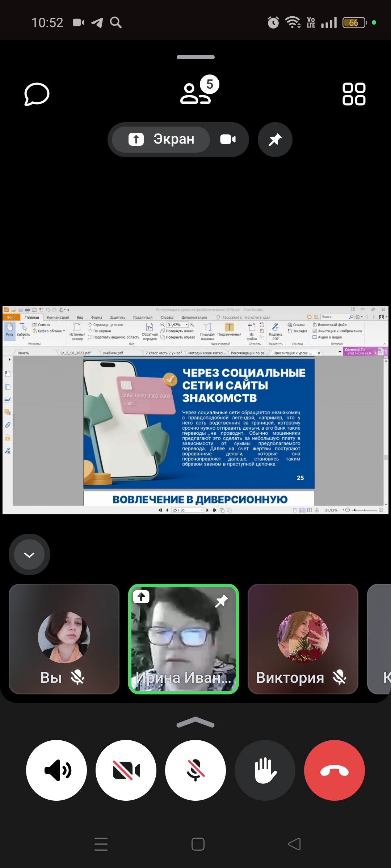Turn on your camera

click(126, 770)
